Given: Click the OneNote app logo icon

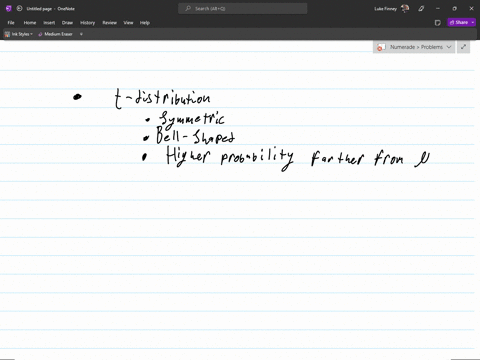Looking at the screenshot, I should [9, 9].
